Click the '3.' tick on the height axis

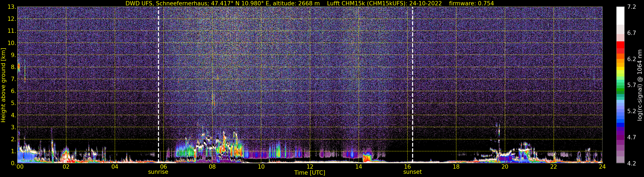point(13,127)
